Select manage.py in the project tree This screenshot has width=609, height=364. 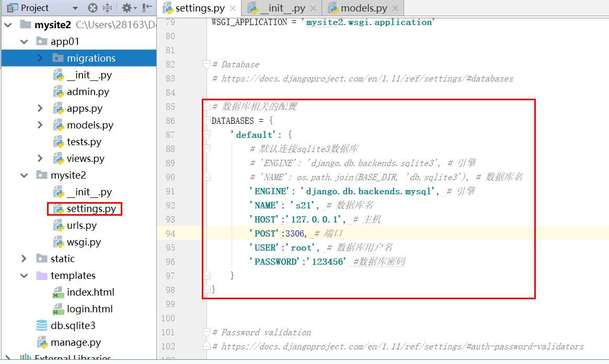76,342
